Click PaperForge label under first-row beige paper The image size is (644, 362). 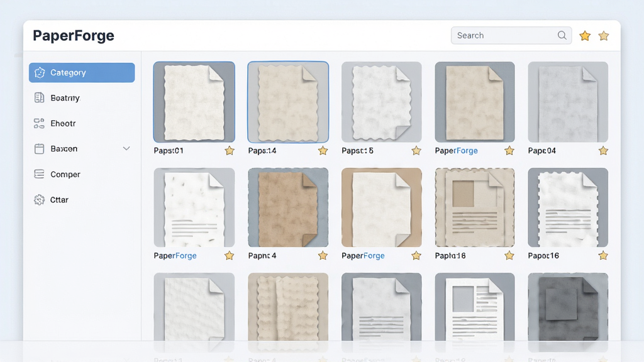[457, 151]
